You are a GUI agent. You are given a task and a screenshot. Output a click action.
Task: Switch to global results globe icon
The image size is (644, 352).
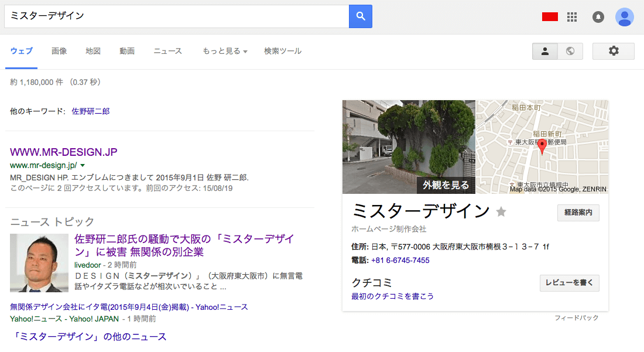pyautogui.click(x=570, y=51)
